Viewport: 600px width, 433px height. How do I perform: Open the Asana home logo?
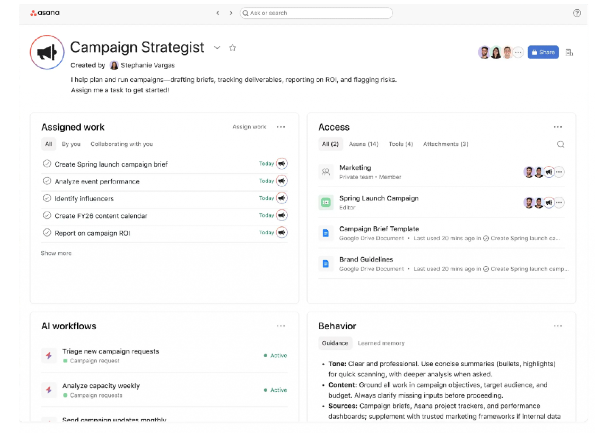[45, 13]
